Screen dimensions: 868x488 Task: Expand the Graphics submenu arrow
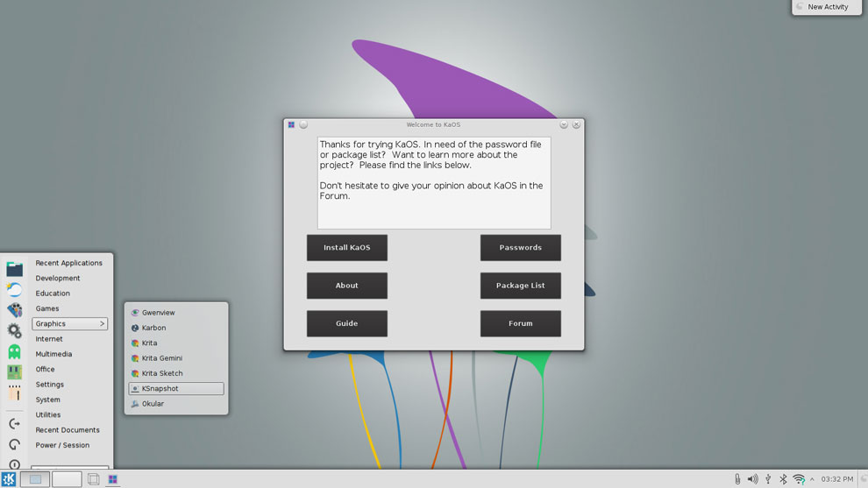pyautogui.click(x=102, y=323)
